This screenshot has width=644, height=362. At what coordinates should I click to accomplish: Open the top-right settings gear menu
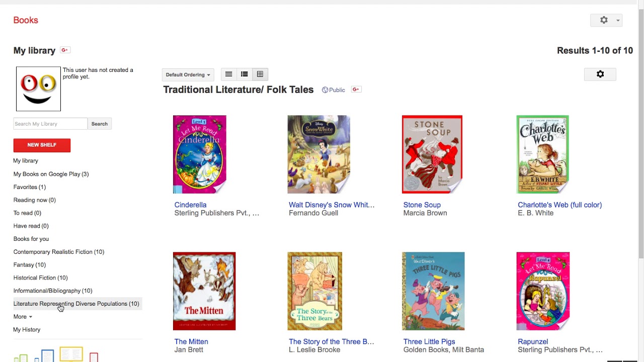tap(606, 20)
